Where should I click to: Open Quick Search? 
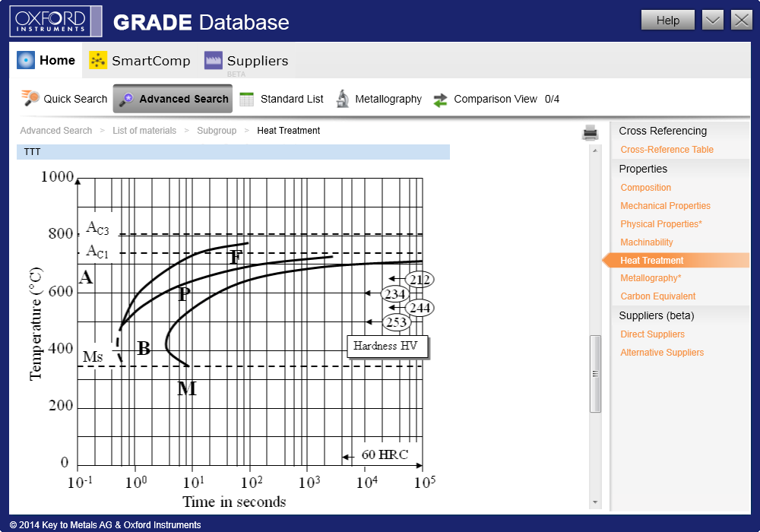click(65, 99)
